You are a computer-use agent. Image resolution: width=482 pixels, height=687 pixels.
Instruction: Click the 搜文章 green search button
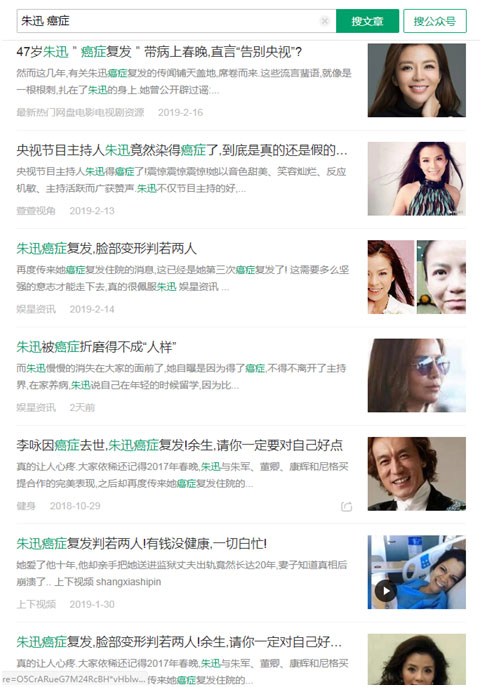click(x=367, y=21)
